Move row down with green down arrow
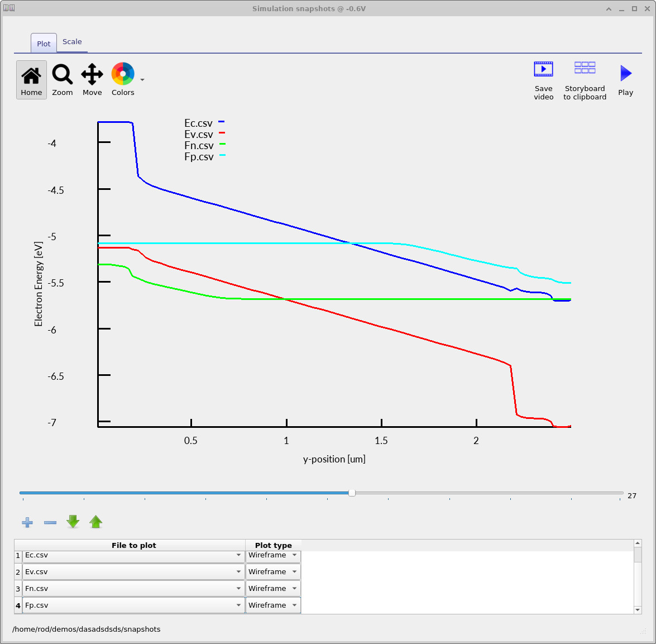Viewport: 656px width, 644px height. pyautogui.click(x=73, y=522)
